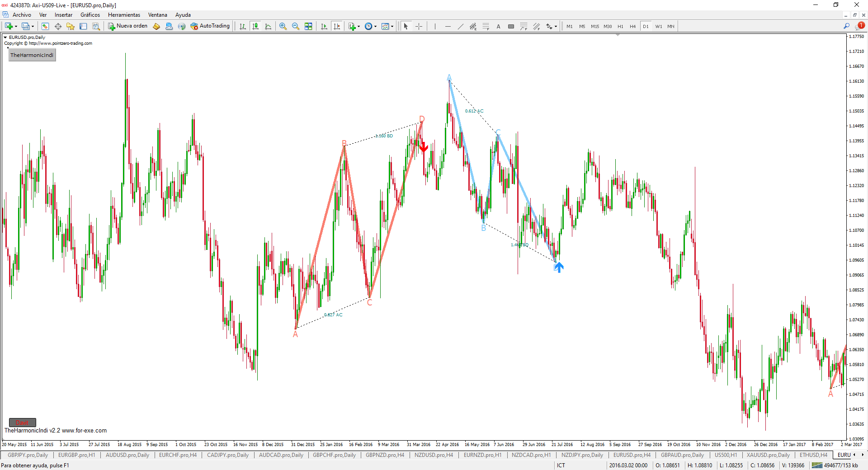Insert a text label with the A tool
868x470 pixels.
pos(498,26)
